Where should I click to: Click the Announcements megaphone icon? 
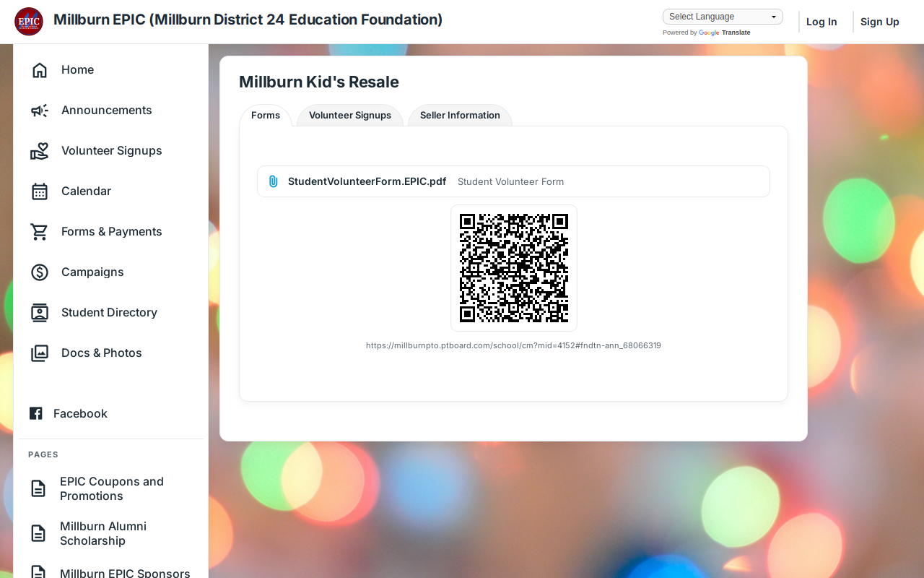pos(40,111)
